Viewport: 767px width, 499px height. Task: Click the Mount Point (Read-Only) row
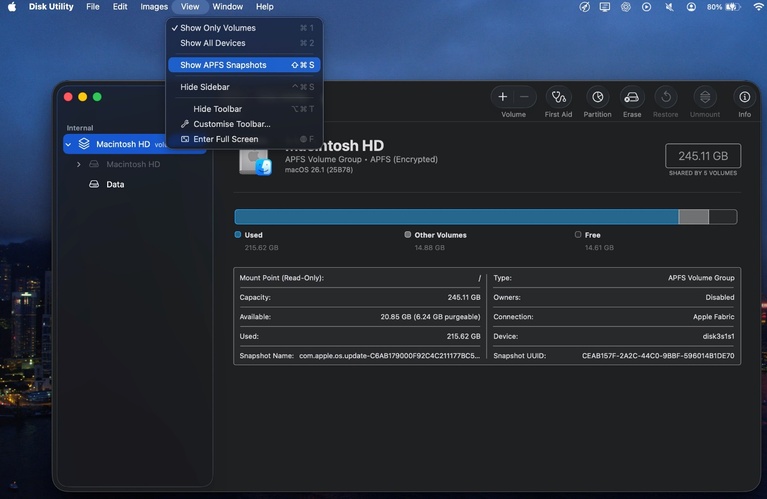(360, 277)
